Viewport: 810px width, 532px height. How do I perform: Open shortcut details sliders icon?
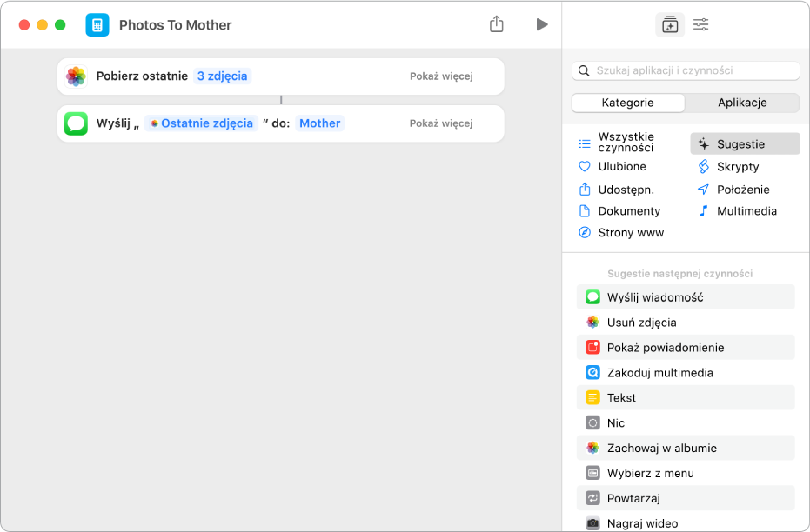pyautogui.click(x=701, y=24)
